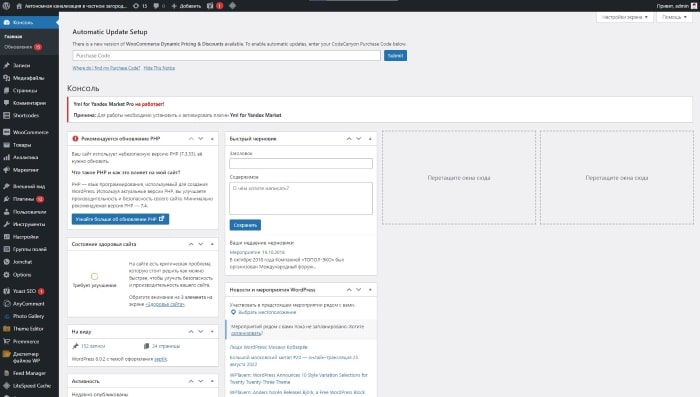Screen dimensions: 700x397
Task: Click the Заголовок title input in quick draft
Action: (301, 163)
